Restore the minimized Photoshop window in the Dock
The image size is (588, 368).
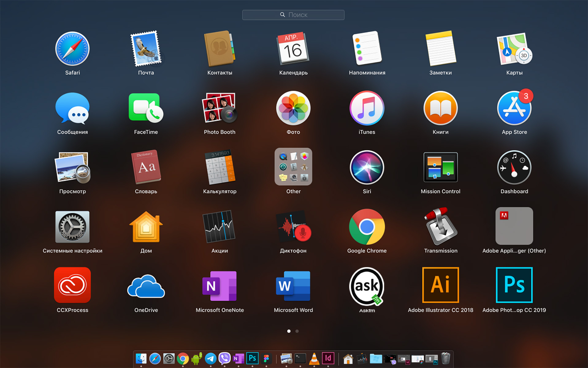tap(432, 359)
